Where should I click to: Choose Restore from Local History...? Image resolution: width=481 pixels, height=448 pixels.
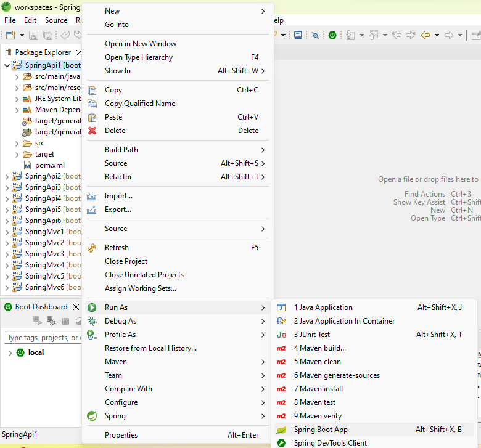coord(178,348)
